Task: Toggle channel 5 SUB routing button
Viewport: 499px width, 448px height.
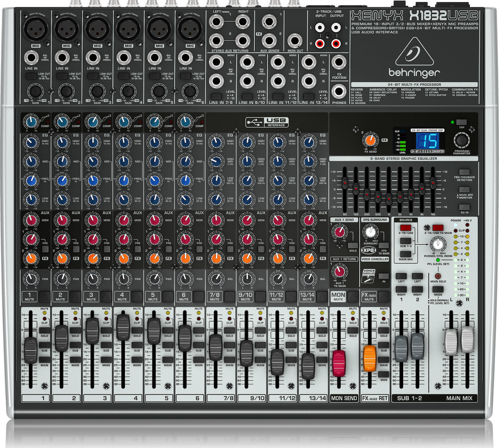Action: point(168,345)
